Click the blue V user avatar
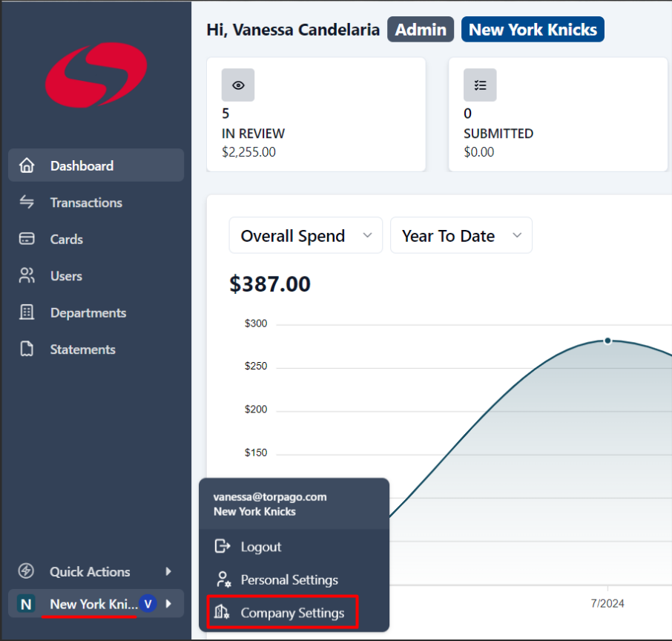This screenshot has width=672, height=641. [x=148, y=604]
